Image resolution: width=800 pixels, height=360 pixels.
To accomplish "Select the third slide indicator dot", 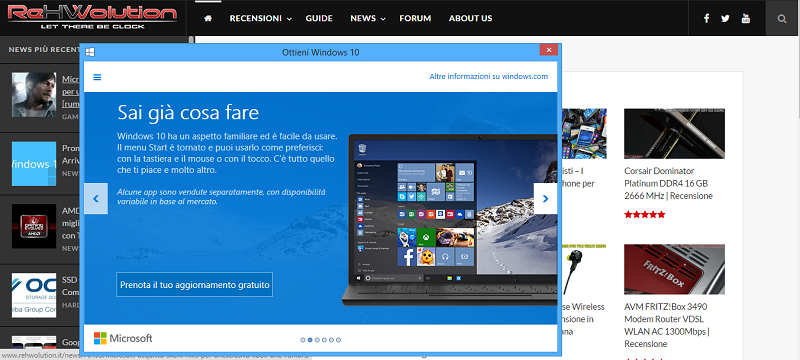I will [317, 340].
